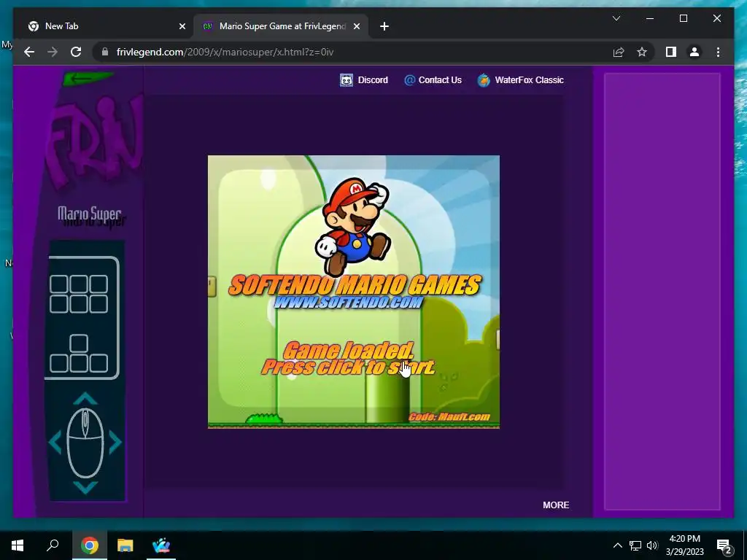The height and width of the screenshot is (560, 747).
Task: Click the browser forward arrow
Action: pos(53,52)
